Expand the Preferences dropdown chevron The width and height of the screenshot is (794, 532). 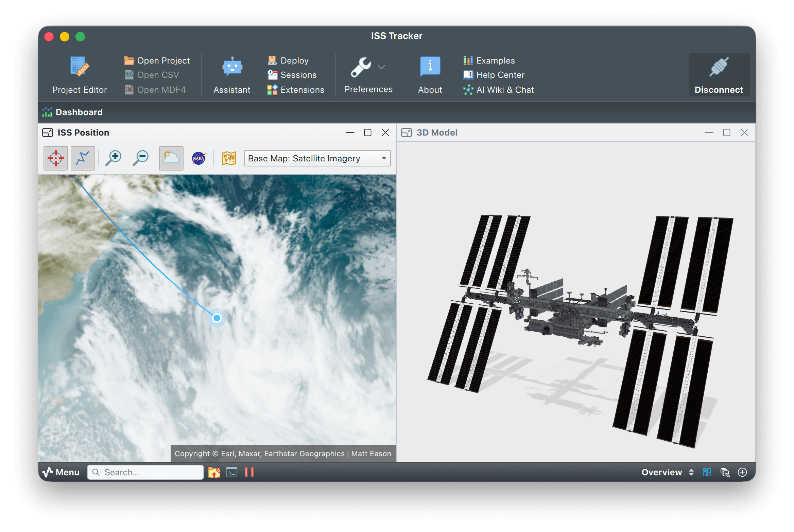point(381,67)
